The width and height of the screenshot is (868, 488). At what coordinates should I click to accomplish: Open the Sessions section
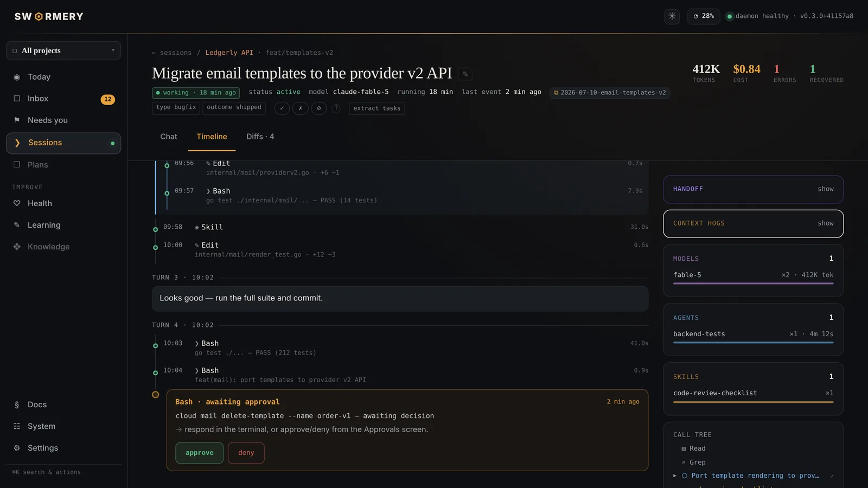[x=63, y=143]
